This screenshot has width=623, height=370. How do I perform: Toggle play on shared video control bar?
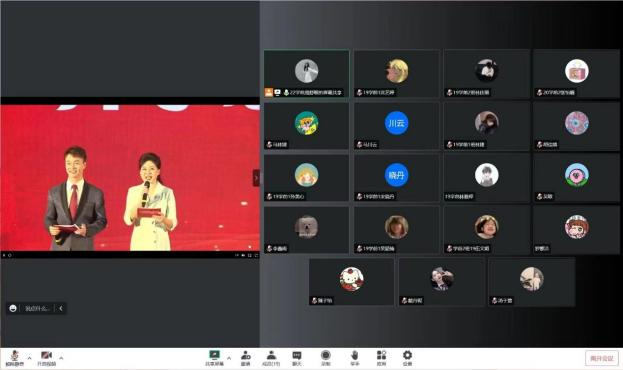4,255
